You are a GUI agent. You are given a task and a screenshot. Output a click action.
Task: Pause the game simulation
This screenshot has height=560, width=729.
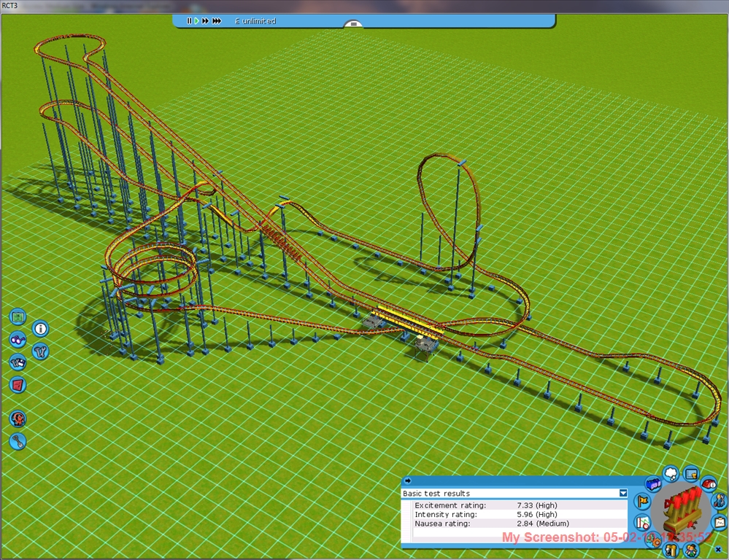[188, 21]
